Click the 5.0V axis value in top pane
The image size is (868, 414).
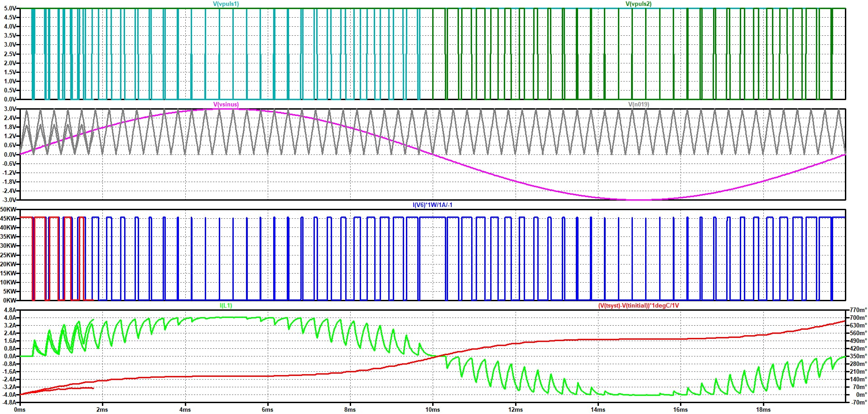(10, 8)
